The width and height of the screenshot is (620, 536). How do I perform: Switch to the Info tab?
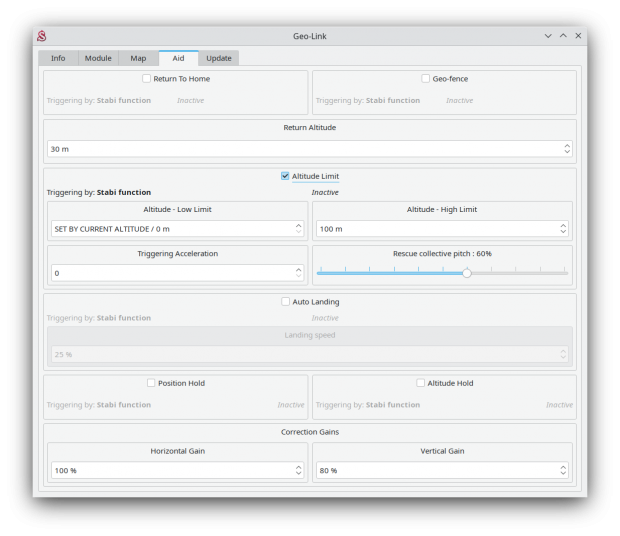[58, 58]
